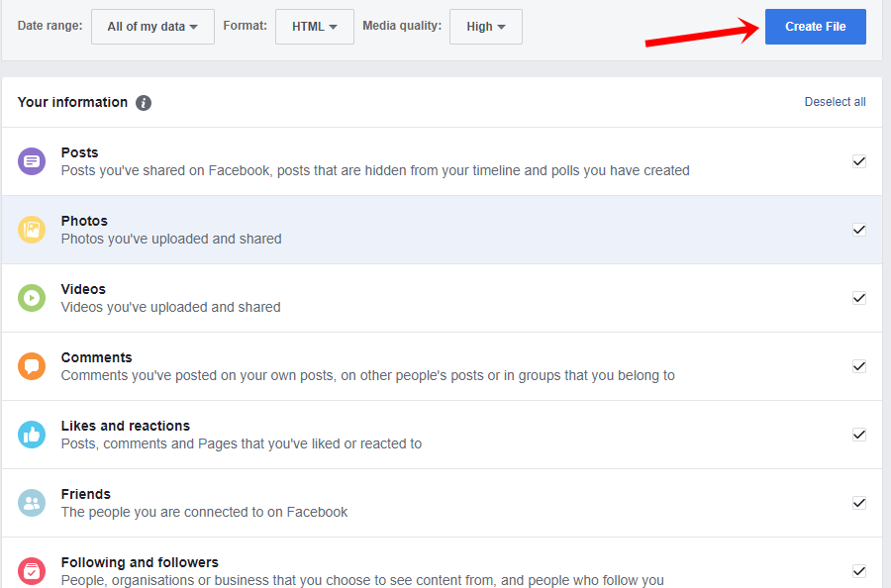891x588 pixels.
Task: Uncheck the Likes and reactions checkbox
Action: click(x=859, y=435)
